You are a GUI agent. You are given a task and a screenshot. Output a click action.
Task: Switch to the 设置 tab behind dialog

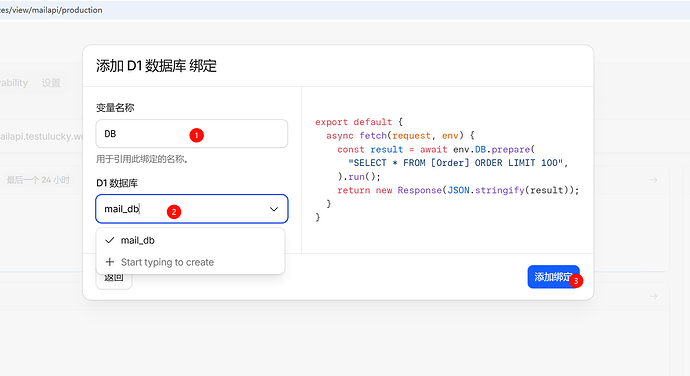click(x=51, y=83)
